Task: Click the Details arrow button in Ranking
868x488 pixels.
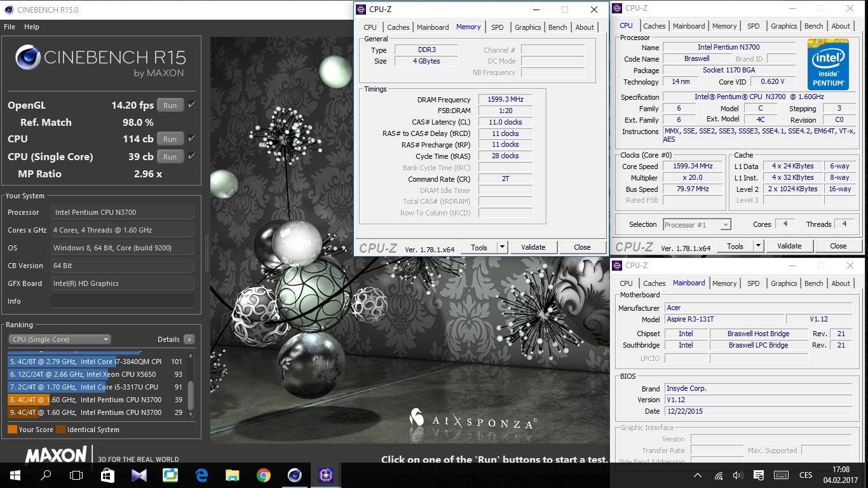Action: pos(189,339)
